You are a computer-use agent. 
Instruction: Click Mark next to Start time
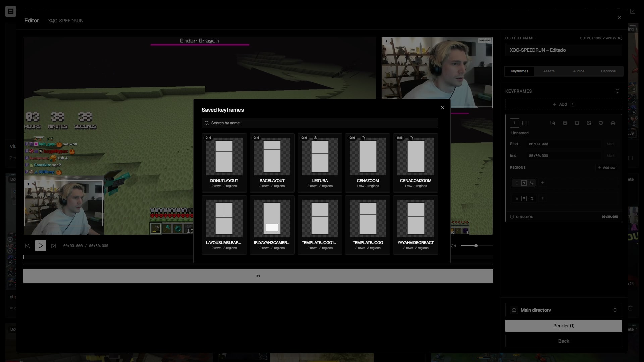click(x=611, y=144)
